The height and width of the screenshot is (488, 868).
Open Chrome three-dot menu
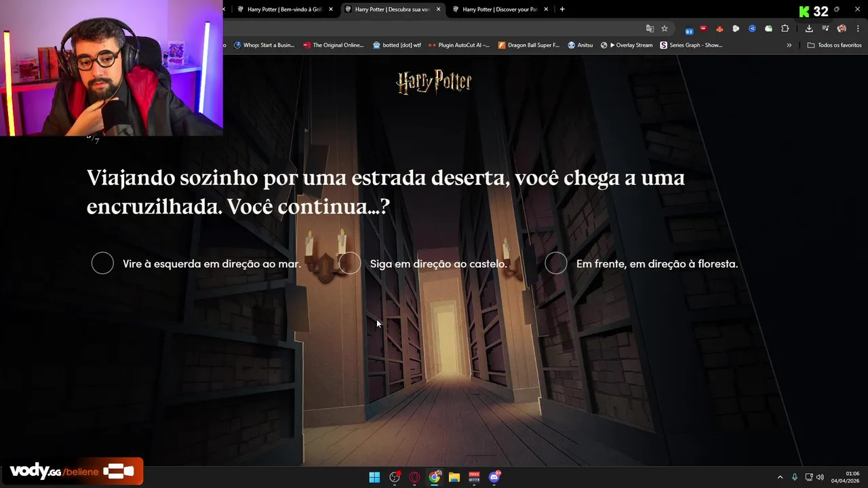coord(858,28)
